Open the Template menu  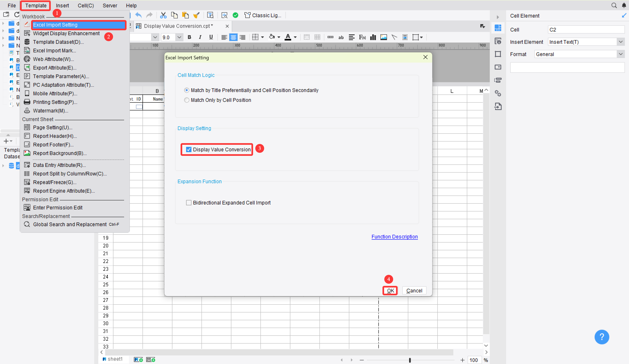coord(36,6)
